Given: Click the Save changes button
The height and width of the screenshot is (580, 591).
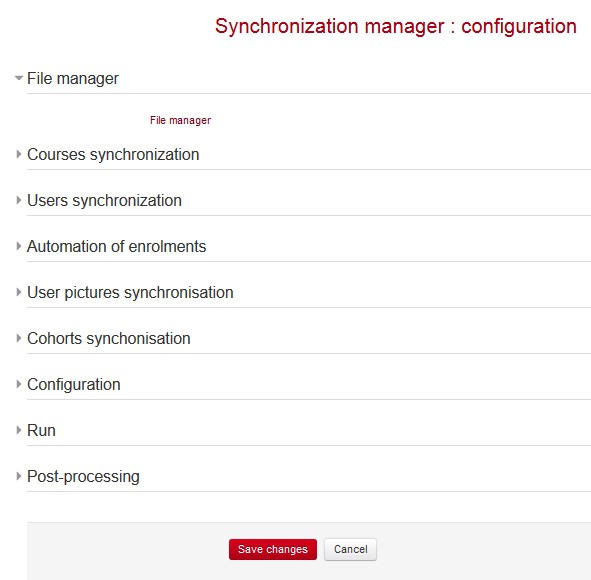Looking at the screenshot, I should coord(273,549).
